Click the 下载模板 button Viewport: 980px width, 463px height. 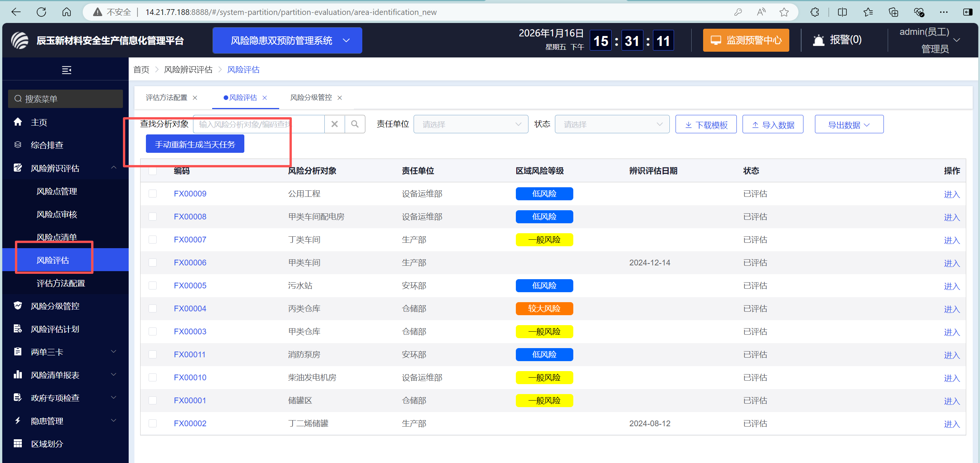[x=706, y=124]
